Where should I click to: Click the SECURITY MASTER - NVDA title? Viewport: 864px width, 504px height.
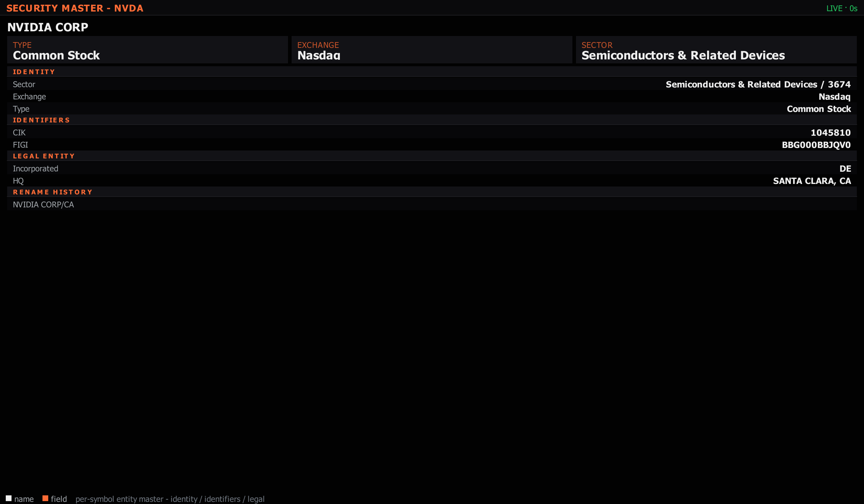75,8
